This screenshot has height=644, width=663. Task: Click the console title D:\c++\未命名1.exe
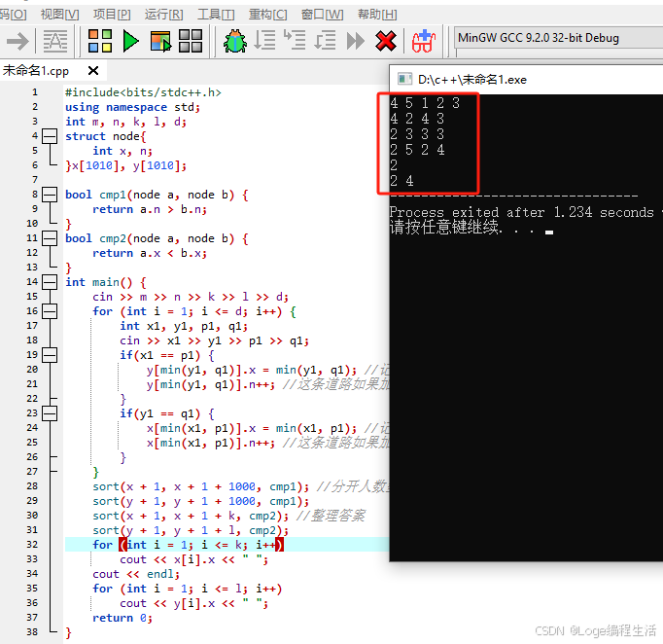472,80
